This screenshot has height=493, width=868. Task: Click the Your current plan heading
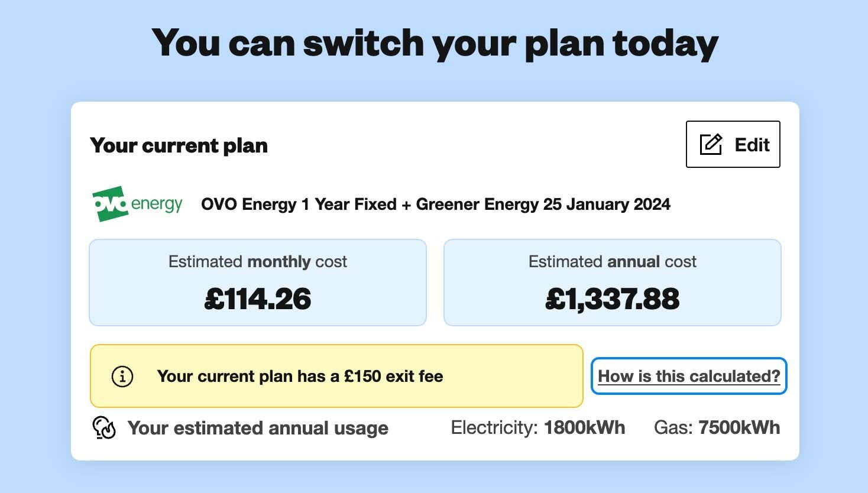coord(179,145)
